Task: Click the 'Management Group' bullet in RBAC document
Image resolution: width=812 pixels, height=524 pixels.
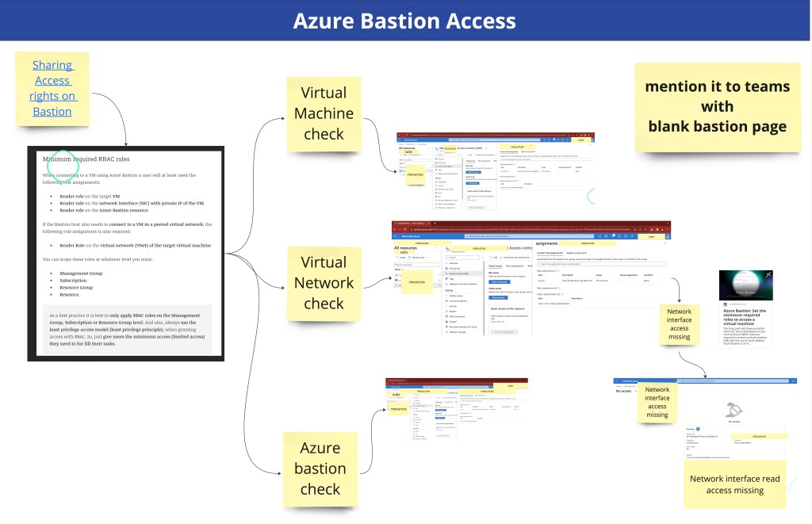Action: click(x=81, y=273)
